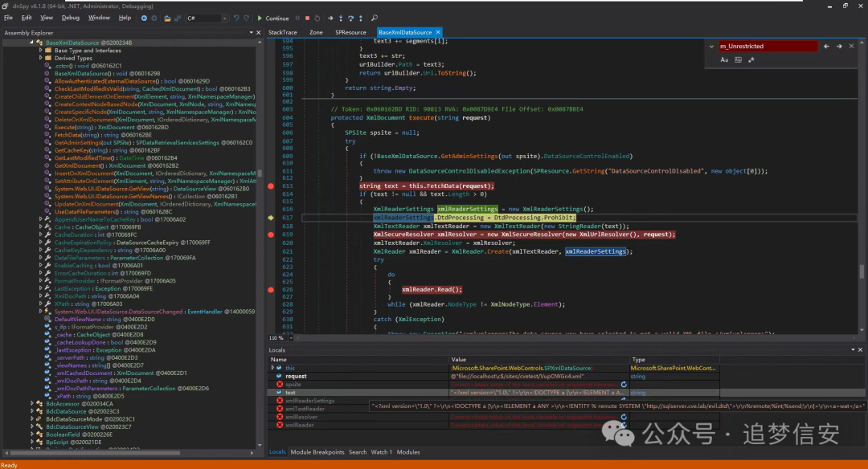Click the Save All icon in toolbar
The height and width of the screenshot is (469, 868).
point(178,18)
